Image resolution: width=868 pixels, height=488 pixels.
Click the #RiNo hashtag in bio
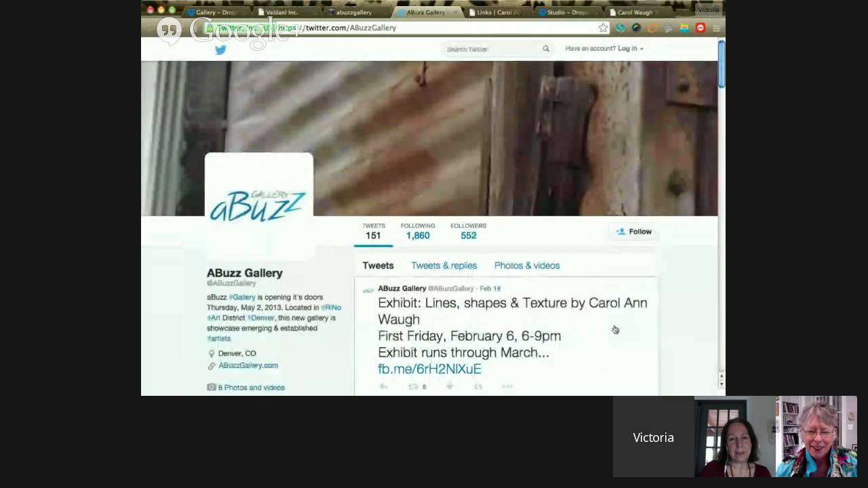[x=331, y=308]
